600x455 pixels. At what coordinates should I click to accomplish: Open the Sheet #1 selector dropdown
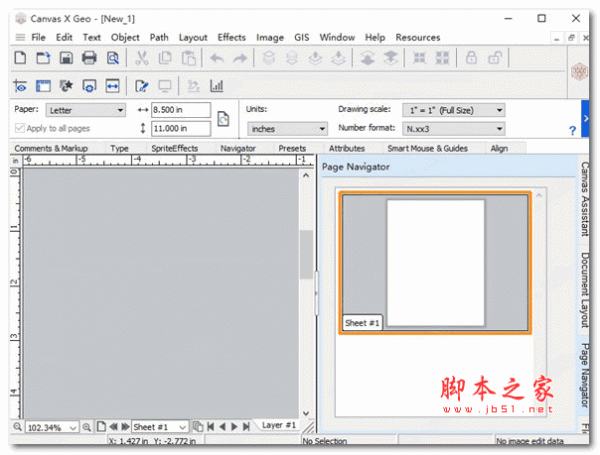(160, 427)
